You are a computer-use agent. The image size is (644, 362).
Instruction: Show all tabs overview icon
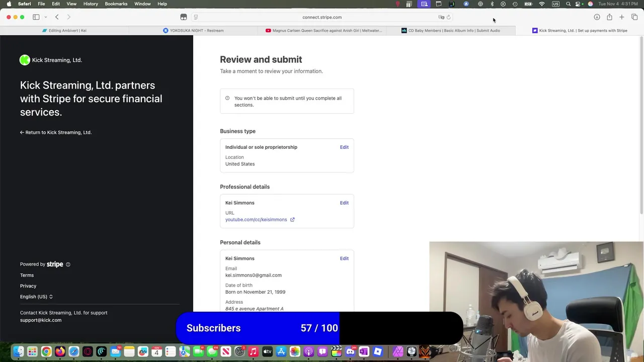634,17
